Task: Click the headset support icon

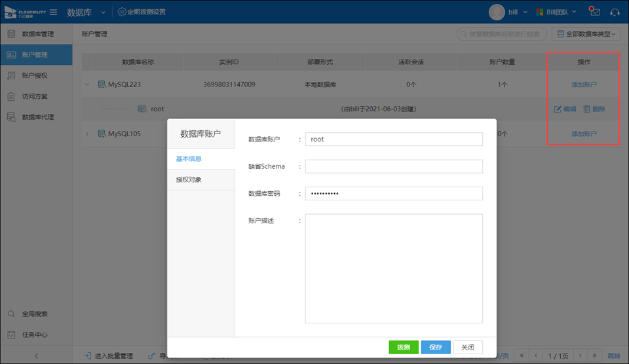Action: (615, 12)
